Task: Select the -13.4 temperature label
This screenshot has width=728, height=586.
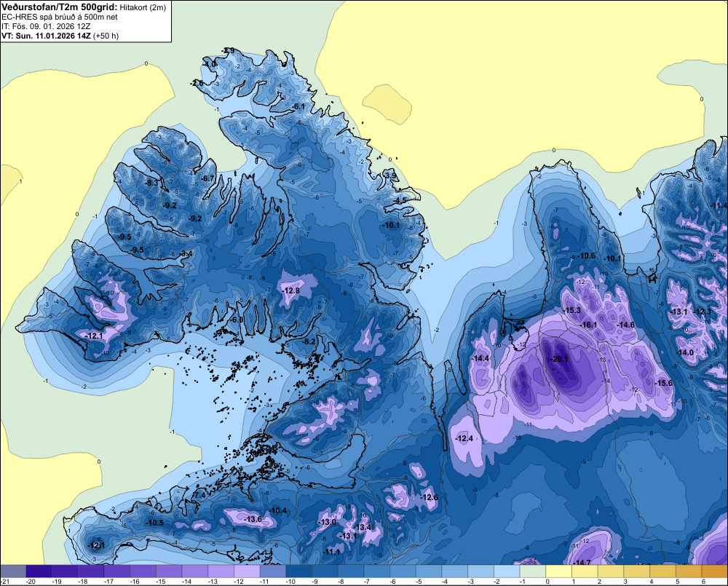Action: (x=362, y=527)
